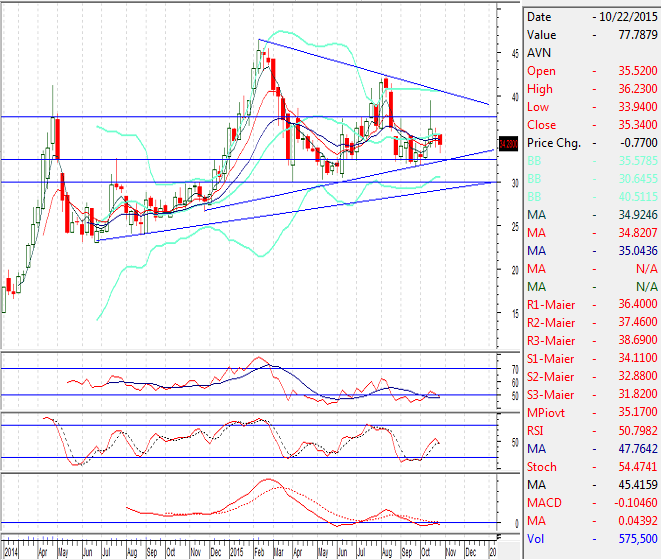Select the AVN ticker symbol label
661x560 pixels.
(x=538, y=53)
